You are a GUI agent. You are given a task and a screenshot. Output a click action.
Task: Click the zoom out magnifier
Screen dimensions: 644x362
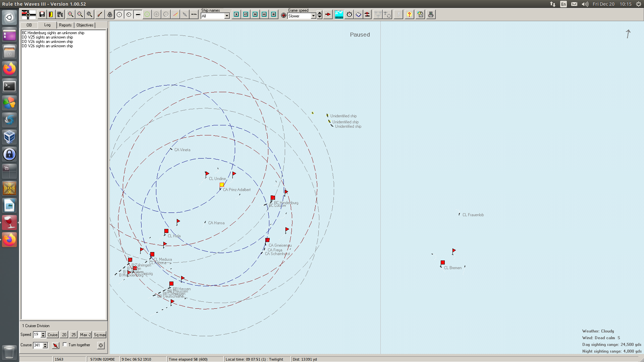80,14
